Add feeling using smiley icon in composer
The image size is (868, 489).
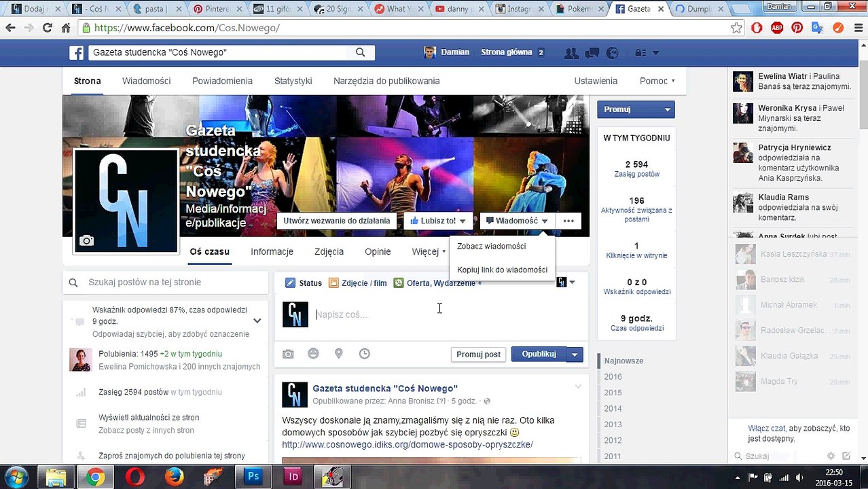tap(313, 353)
